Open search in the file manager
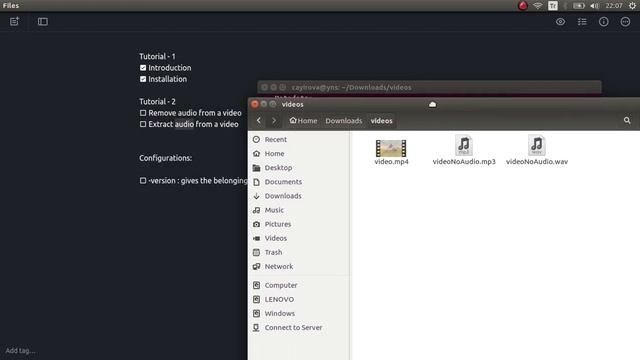Image resolution: width=640 pixels, height=360 pixels. (x=627, y=120)
